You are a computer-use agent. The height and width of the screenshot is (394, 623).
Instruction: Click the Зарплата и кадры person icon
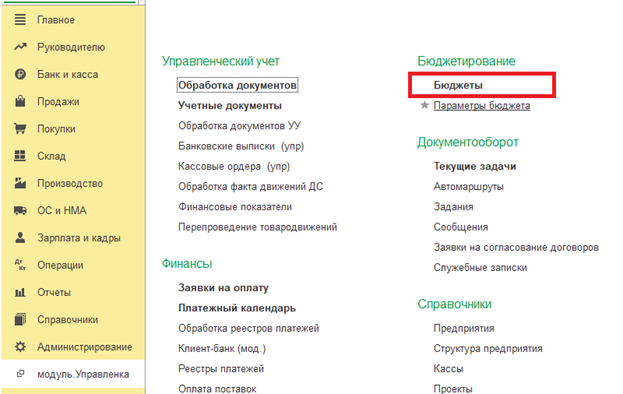(x=20, y=238)
